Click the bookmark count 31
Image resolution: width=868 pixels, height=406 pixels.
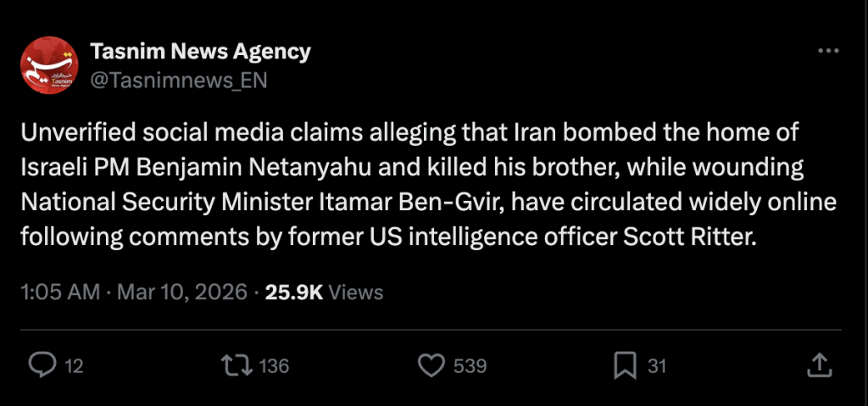point(657,366)
